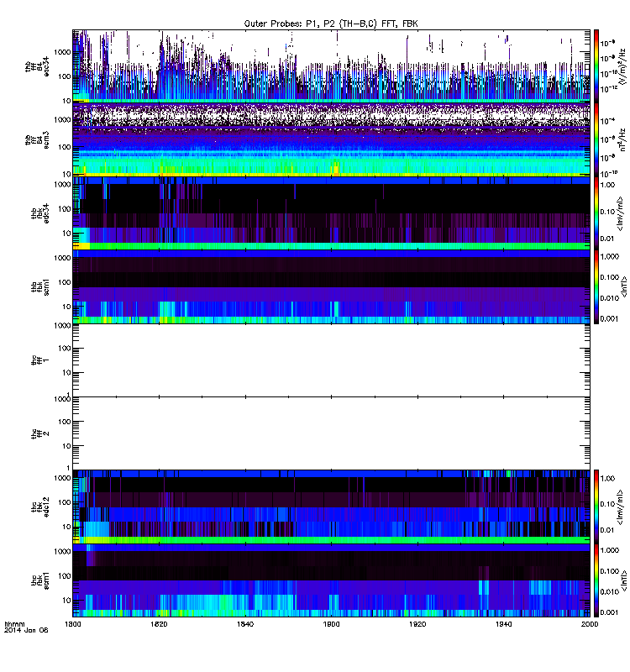The width and height of the screenshot is (630, 672).
Task: Click the 1920 time tick label
Action: (x=417, y=624)
